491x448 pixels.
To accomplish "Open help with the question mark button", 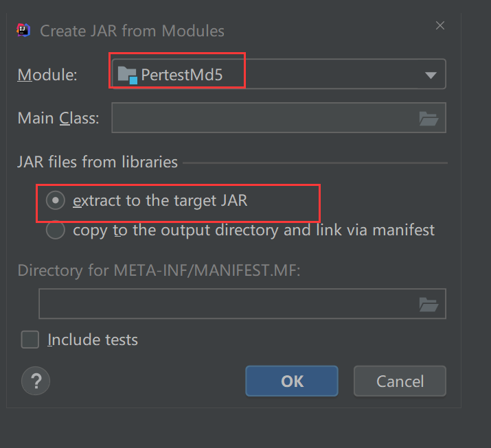I will 36,381.
